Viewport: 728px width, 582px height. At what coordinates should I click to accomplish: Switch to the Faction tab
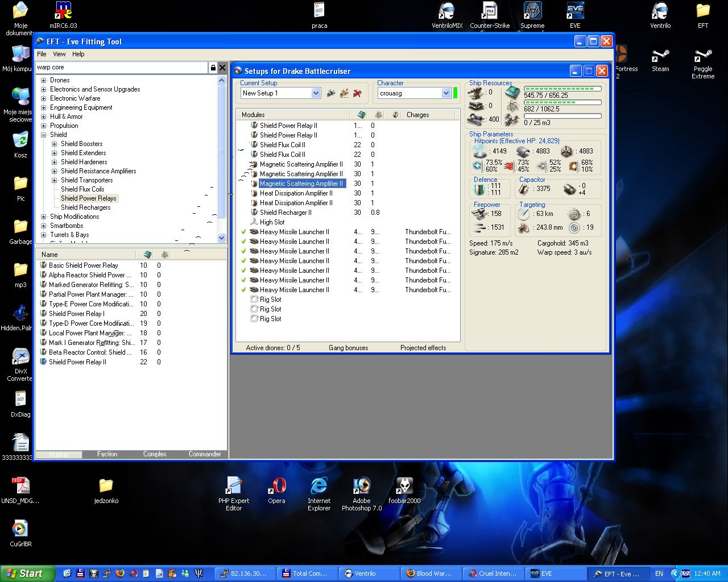click(x=107, y=454)
